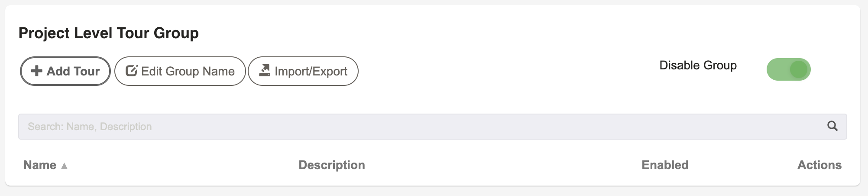Click the Import/Export text label
The width and height of the screenshot is (868, 196).
311,72
